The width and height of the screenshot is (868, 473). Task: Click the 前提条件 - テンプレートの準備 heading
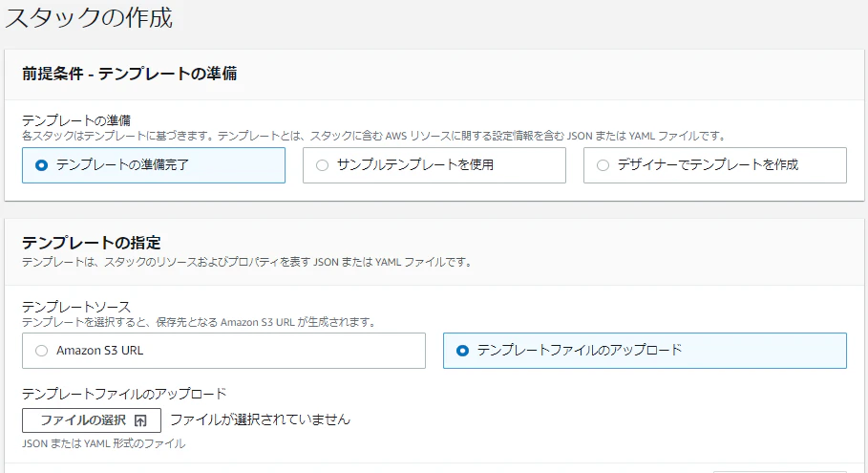(130, 74)
